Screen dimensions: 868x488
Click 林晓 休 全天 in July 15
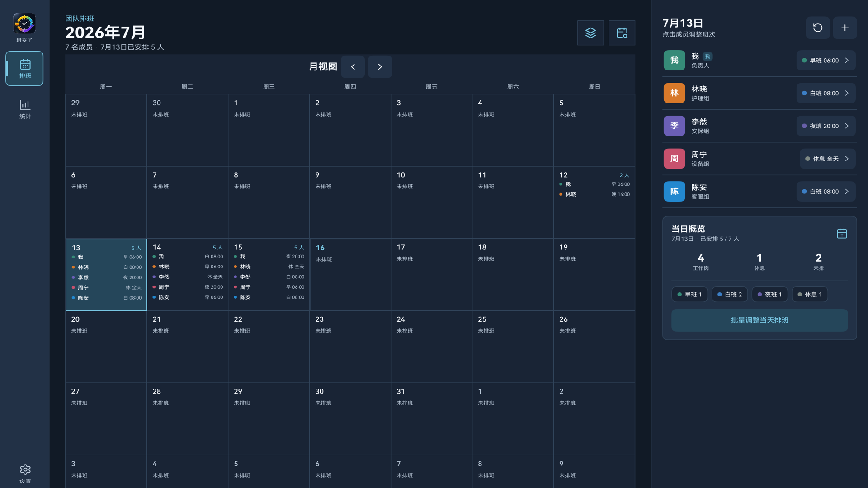tap(269, 267)
